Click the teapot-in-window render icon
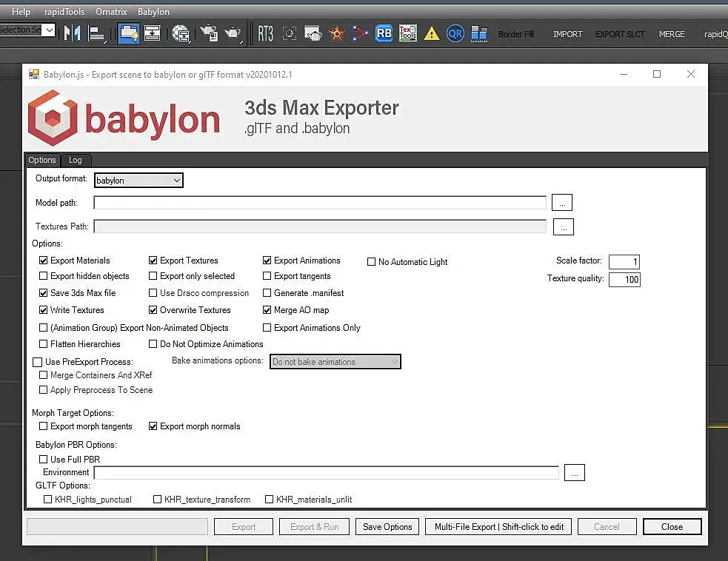This screenshot has width=728, height=561. coord(313,33)
